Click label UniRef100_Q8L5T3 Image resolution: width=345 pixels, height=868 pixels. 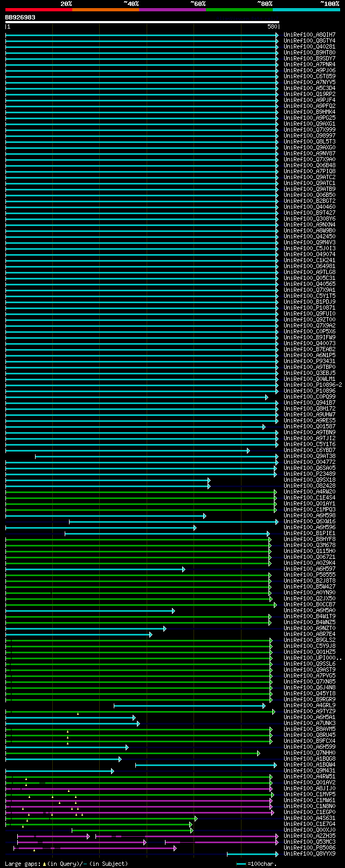309,142
